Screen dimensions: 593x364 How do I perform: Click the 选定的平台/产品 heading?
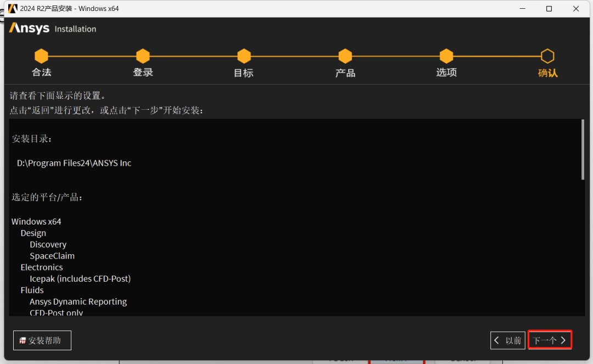pyautogui.click(x=47, y=197)
